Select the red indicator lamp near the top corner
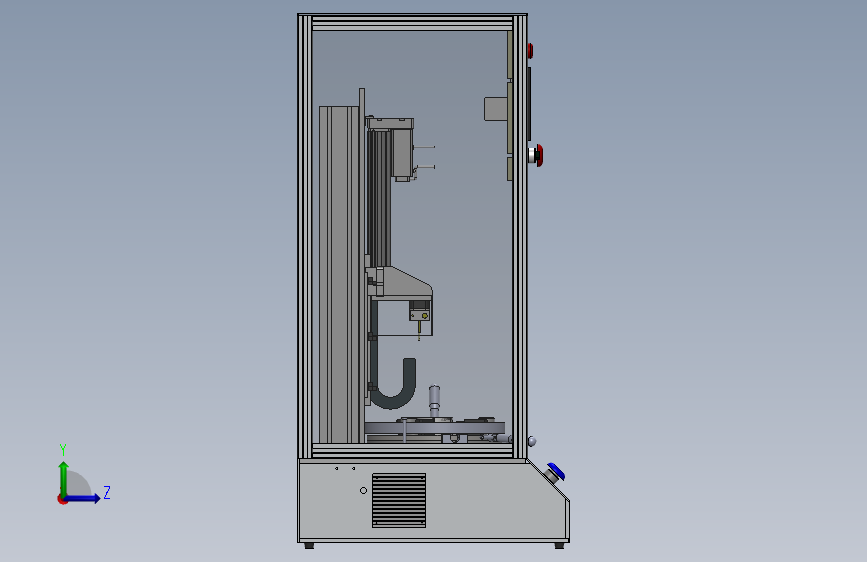867x562 pixels. [x=530, y=51]
